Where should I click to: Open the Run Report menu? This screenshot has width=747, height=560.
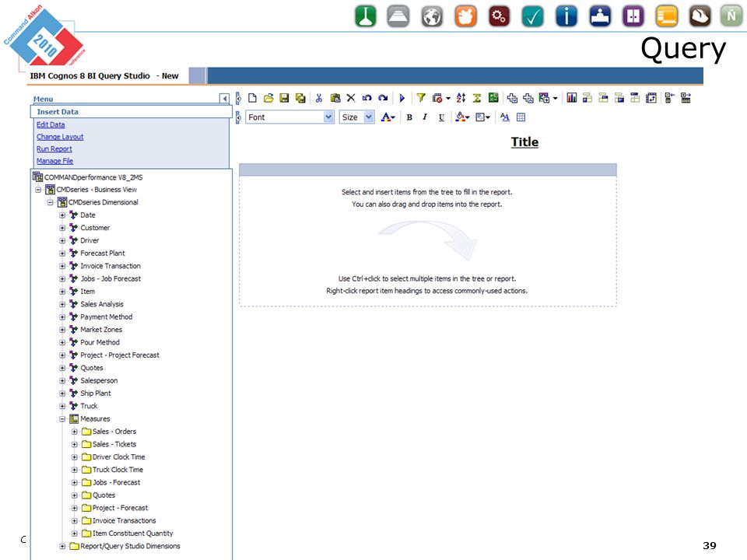point(54,149)
